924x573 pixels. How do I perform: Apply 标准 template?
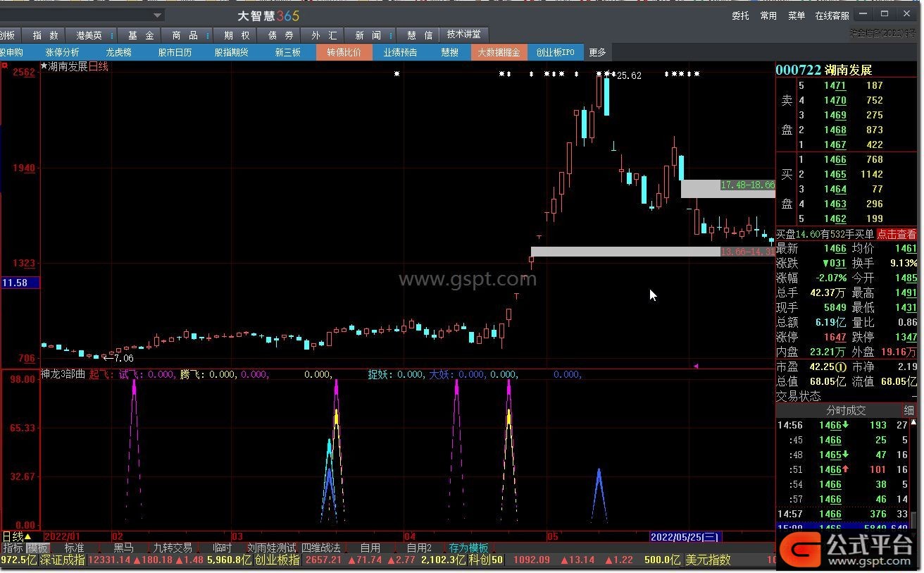(74, 548)
